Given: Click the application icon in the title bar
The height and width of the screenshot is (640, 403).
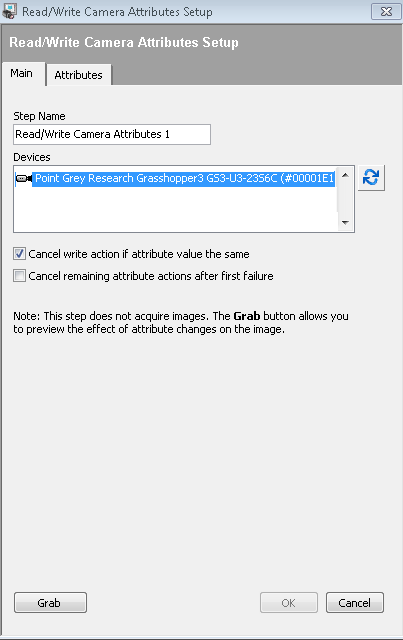Looking at the screenshot, I should (x=9, y=11).
